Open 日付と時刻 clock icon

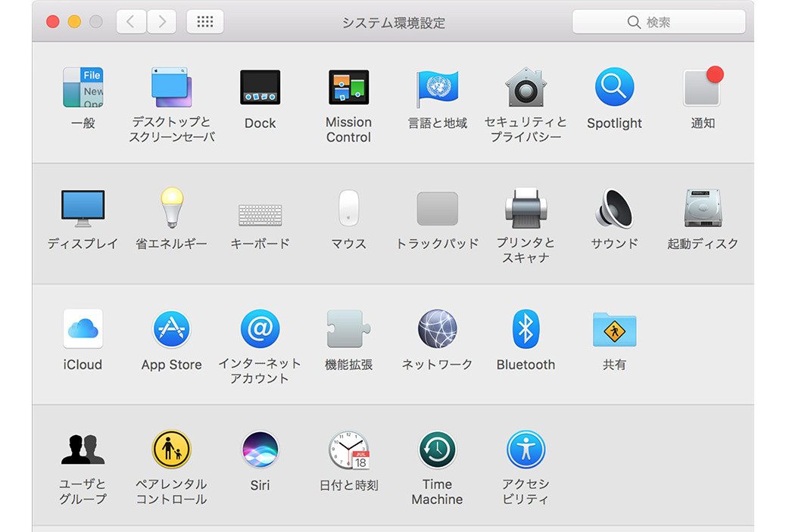point(349,450)
